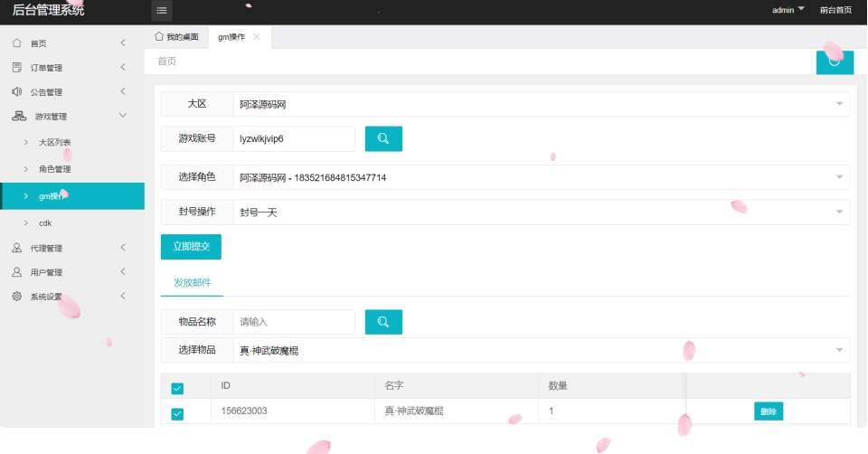
Task: Open the 选择角色 dropdown
Action: (541, 177)
